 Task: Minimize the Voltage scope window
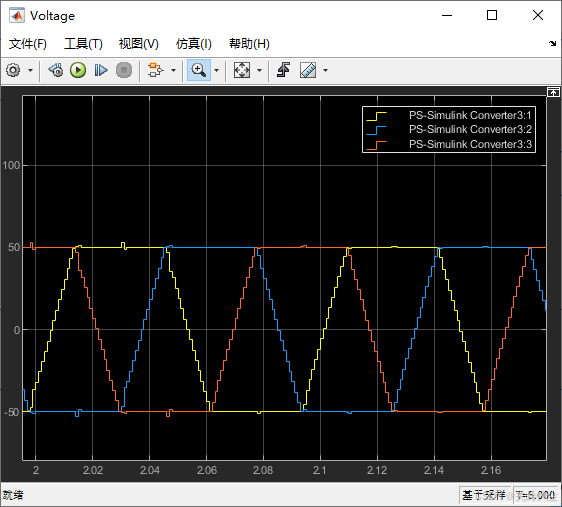click(447, 15)
